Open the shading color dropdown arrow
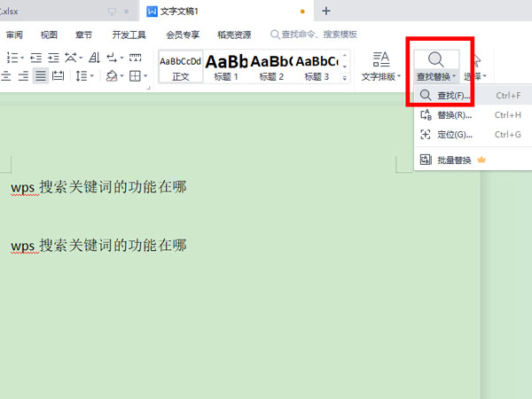Image resolution: width=532 pixels, height=399 pixels. [x=121, y=75]
